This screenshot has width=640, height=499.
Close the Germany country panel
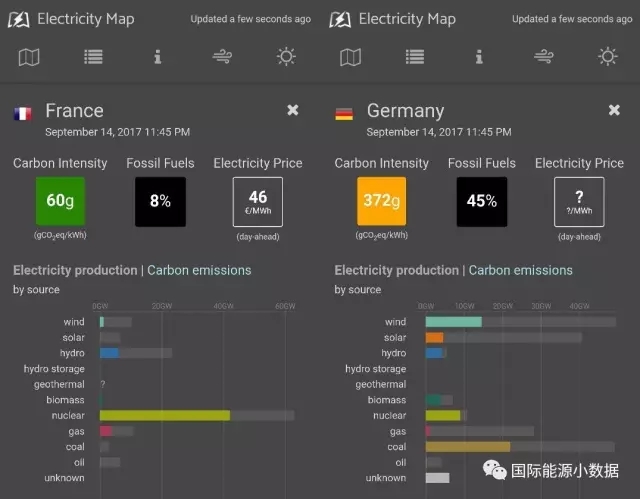(x=615, y=110)
